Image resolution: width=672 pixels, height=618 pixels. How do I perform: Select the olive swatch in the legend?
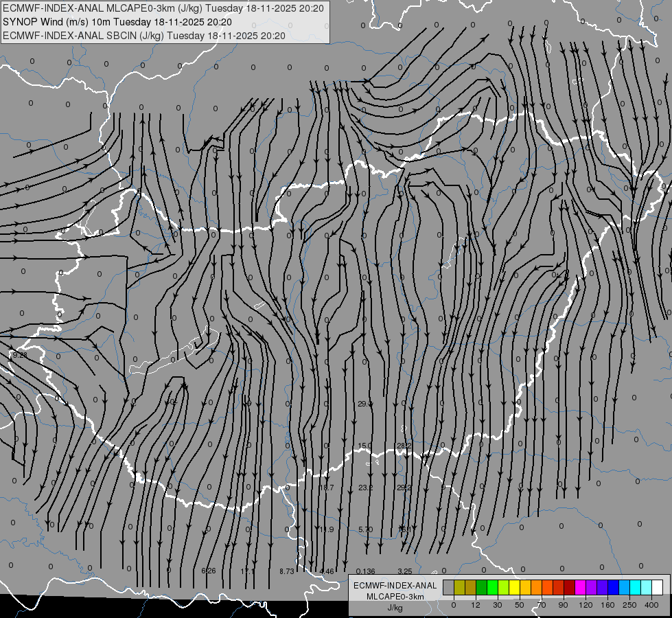459,588
